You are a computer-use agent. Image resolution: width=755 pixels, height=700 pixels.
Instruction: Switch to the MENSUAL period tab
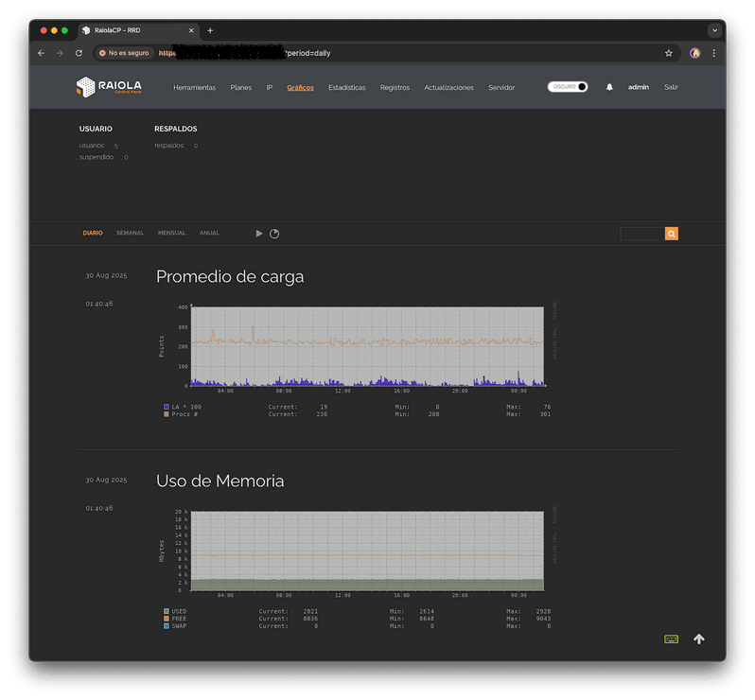click(x=171, y=233)
